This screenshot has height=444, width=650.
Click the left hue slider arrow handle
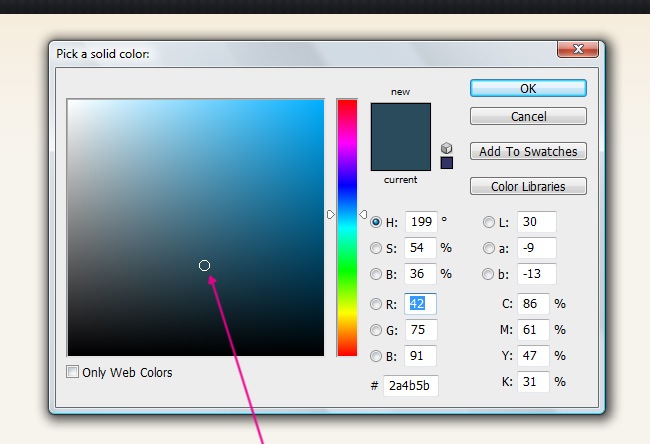tap(330, 214)
